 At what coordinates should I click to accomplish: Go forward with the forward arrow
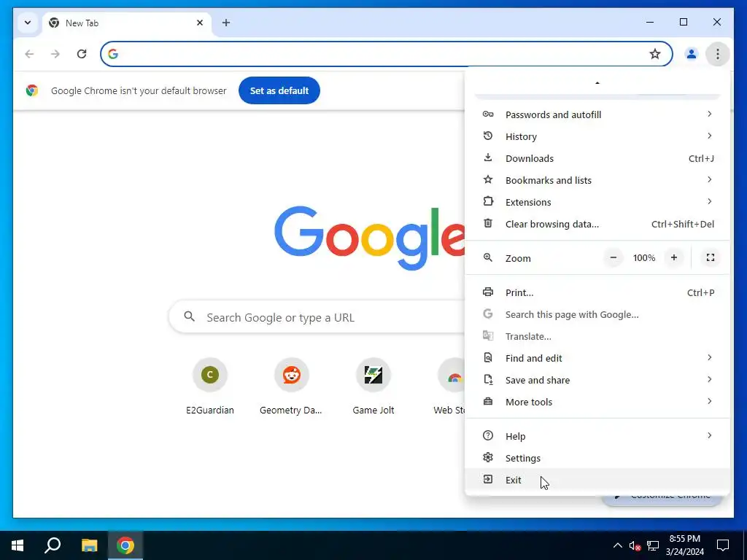[55, 54]
